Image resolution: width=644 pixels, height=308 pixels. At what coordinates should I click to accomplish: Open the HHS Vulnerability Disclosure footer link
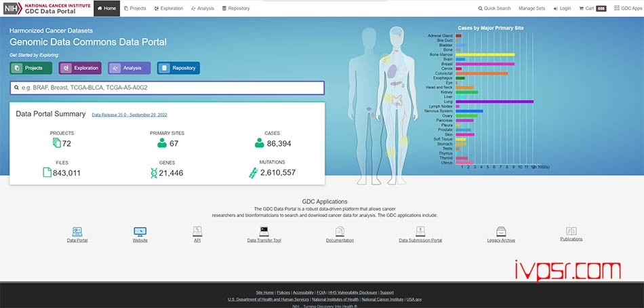(353, 292)
